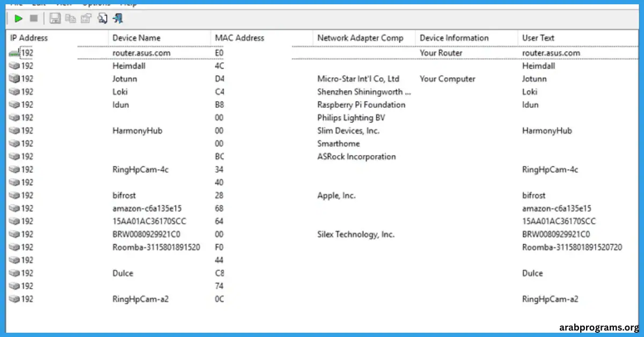The width and height of the screenshot is (644, 337).
Task: Click the Smarthome adapter cell
Action: [x=339, y=143]
